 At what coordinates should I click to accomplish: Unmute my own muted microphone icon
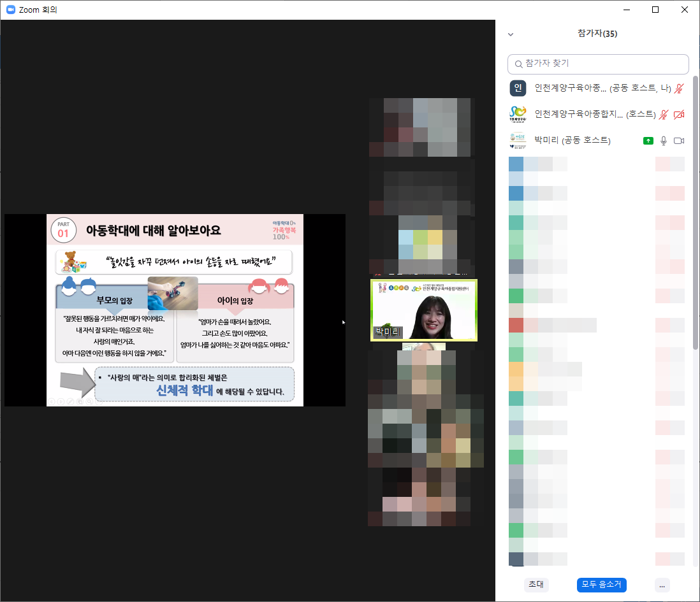click(679, 89)
